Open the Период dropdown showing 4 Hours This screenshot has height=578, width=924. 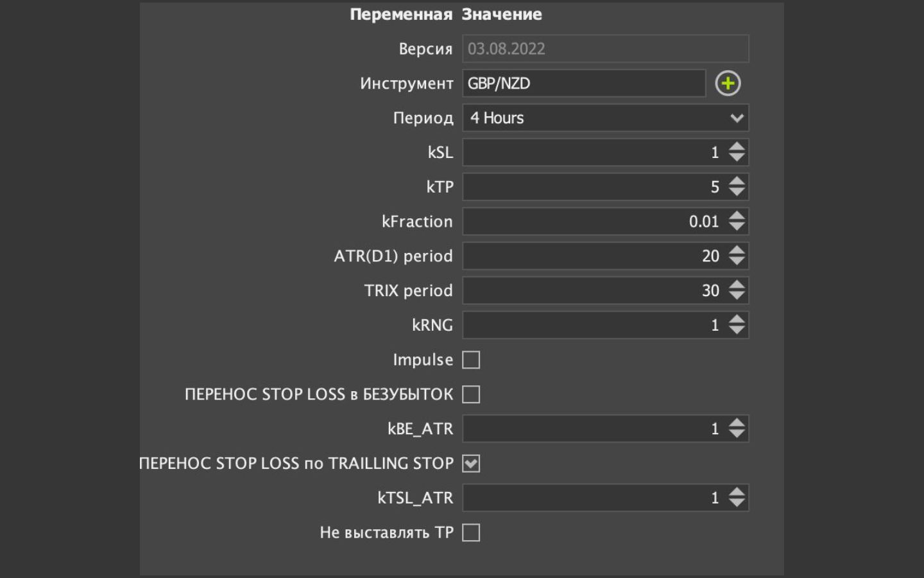coord(606,118)
